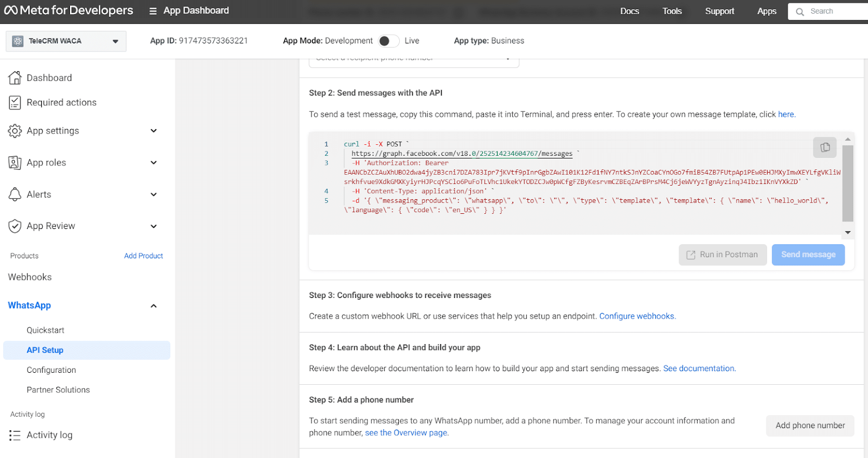Click the code box scroll up arrow
Screen dimensions: 868x458
(847, 139)
